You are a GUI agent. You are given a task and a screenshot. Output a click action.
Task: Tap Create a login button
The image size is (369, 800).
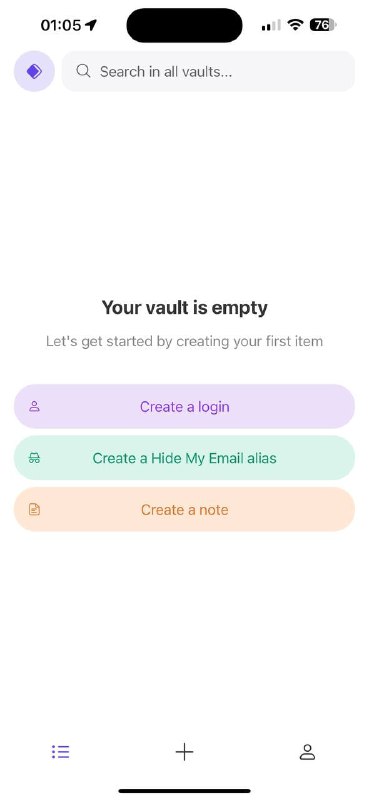point(184,407)
